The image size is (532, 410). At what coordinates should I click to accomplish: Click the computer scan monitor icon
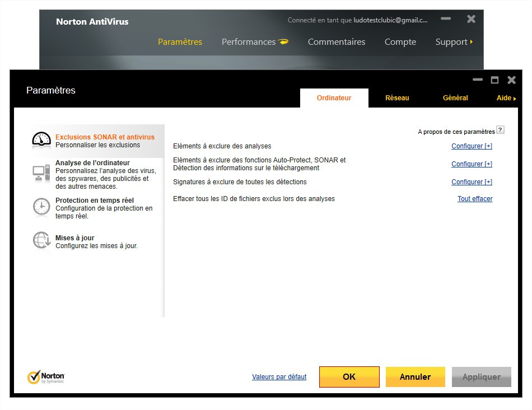click(41, 174)
